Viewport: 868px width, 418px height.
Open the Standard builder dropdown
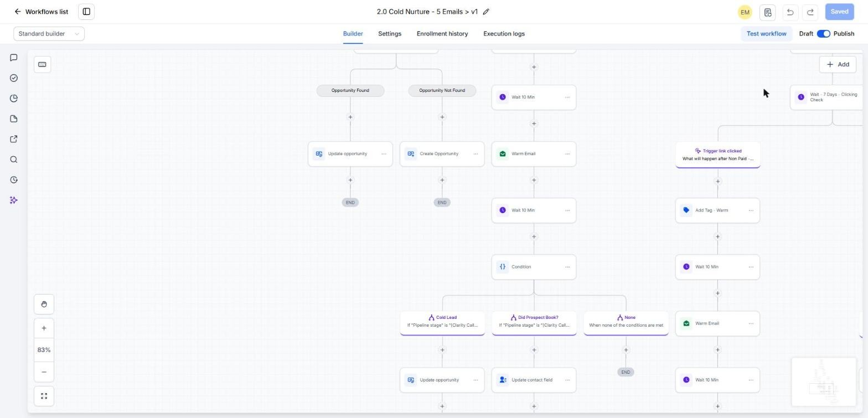(49, 34)
